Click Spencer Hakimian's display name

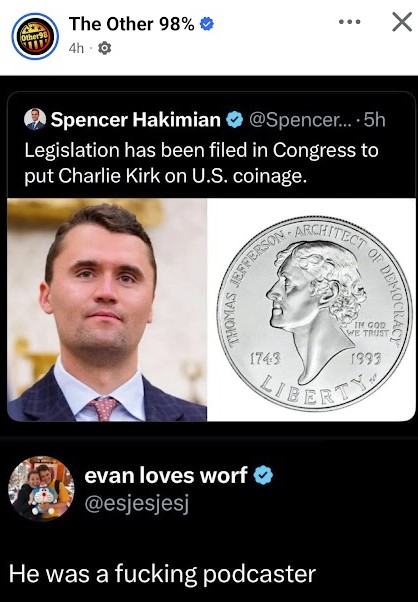click(136, 120)
